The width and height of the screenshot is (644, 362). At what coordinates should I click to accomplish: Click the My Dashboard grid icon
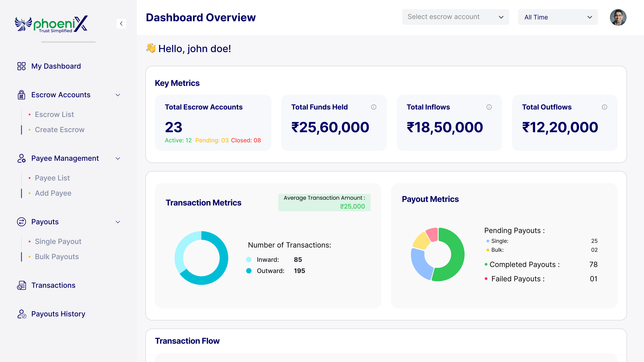[21, 66]
